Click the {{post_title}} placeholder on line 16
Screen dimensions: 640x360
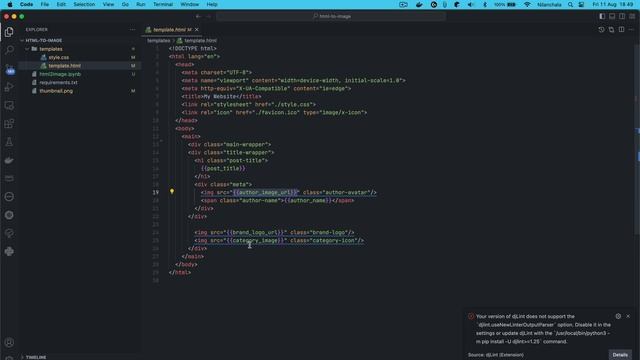[x=223, y=168]
